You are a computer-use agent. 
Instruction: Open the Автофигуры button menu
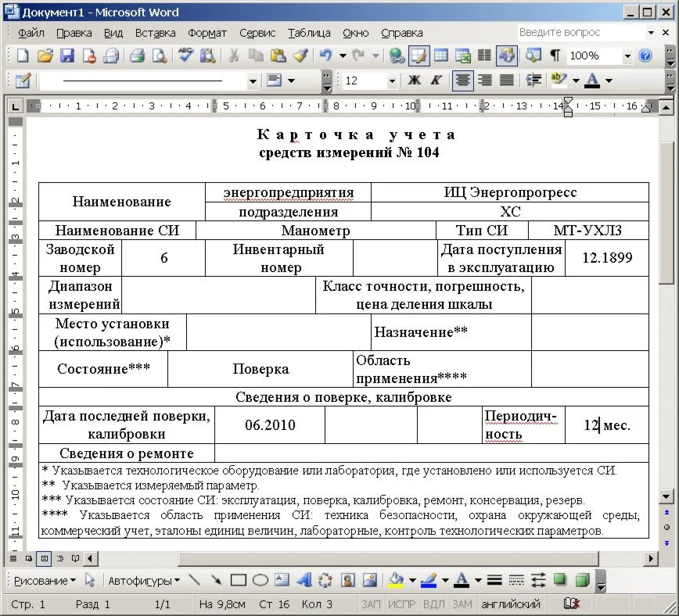[x=143, y=580]
